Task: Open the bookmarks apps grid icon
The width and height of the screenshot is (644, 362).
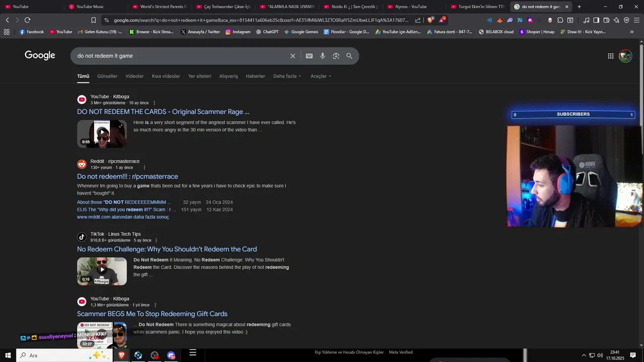Action: (x=7, y=32)
